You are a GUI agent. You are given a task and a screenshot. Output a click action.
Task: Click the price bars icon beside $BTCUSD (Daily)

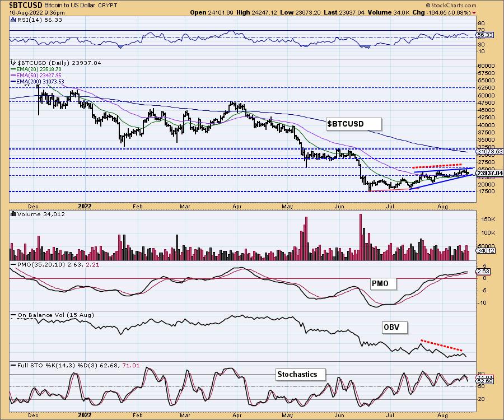point(13,63)
